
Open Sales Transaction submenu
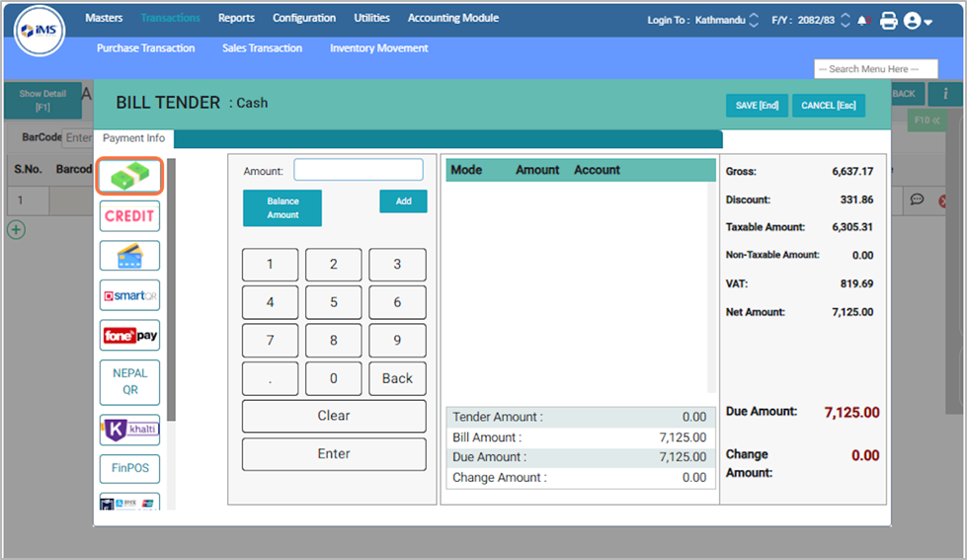pyautogui.click(x=262, y=47)
